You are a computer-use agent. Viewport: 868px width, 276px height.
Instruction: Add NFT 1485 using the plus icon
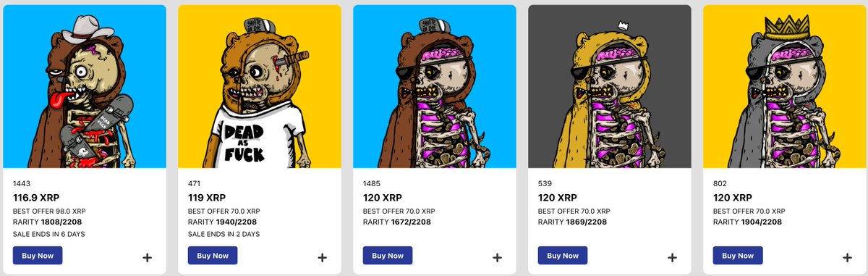coord(498,257)
